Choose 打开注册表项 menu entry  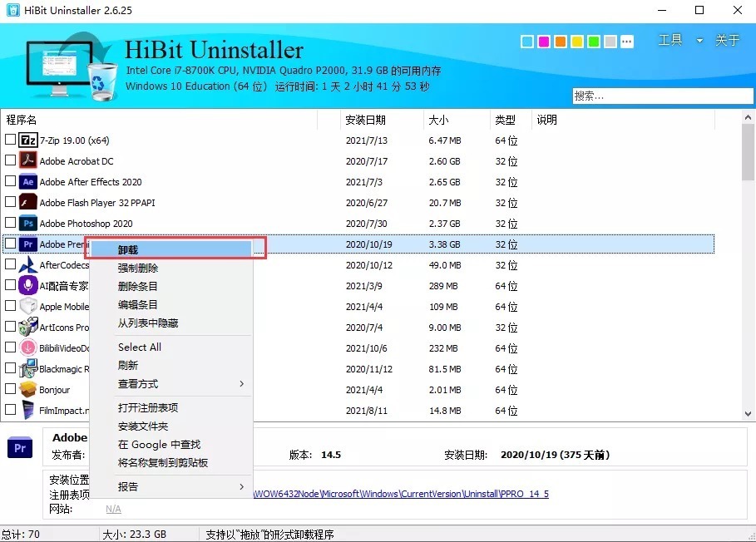pyautogui.click(x=171, y=407)
